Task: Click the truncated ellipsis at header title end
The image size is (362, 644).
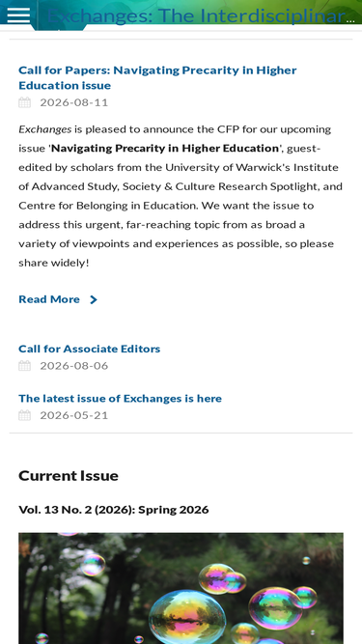Action: 350,19
